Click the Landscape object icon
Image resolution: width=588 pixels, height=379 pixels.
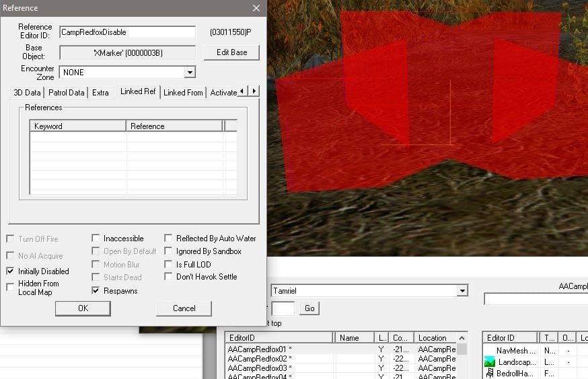pos(490,362)
